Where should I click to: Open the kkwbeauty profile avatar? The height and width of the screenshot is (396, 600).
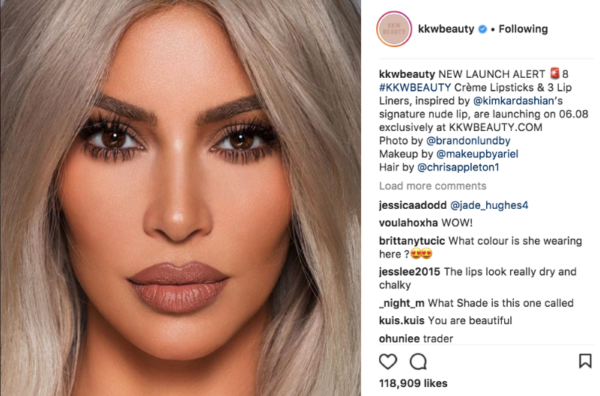tap(394, 29)
